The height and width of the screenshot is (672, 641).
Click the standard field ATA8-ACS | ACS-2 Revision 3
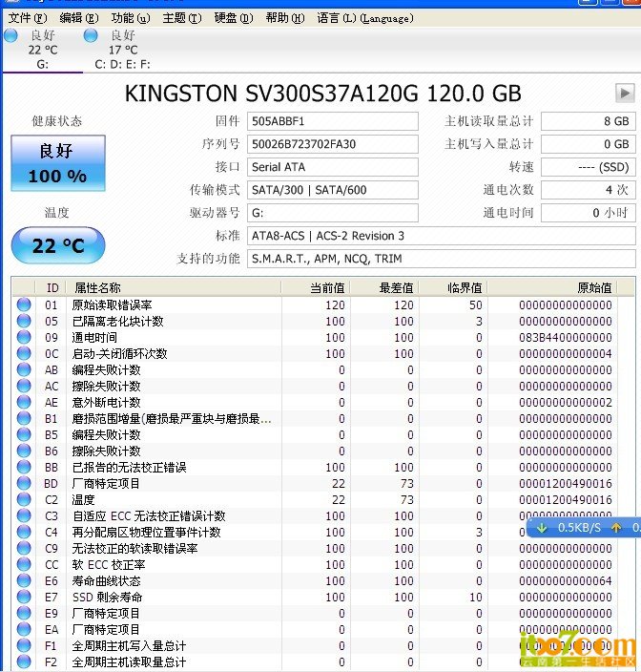pos(441,236)
